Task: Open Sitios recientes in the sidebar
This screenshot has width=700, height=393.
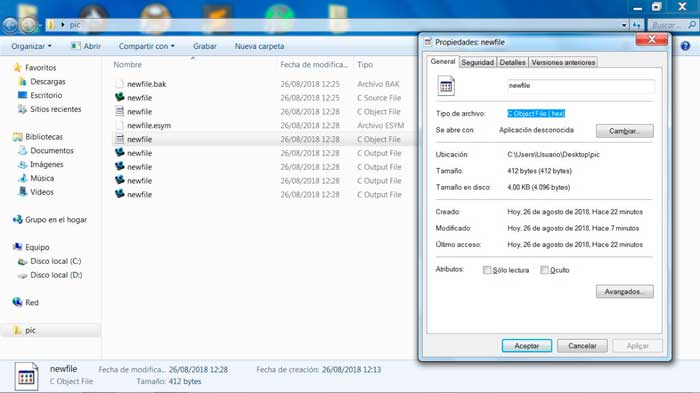Action: click(55, 109)
